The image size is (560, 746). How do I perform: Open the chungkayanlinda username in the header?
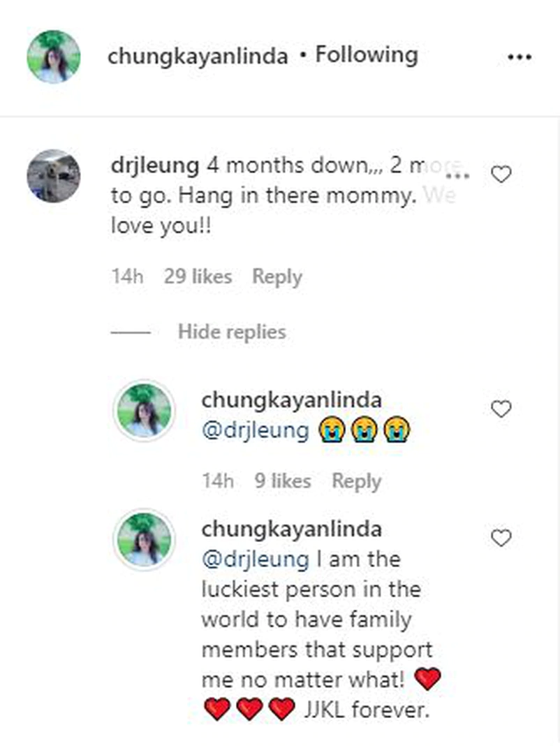point(198,57)
